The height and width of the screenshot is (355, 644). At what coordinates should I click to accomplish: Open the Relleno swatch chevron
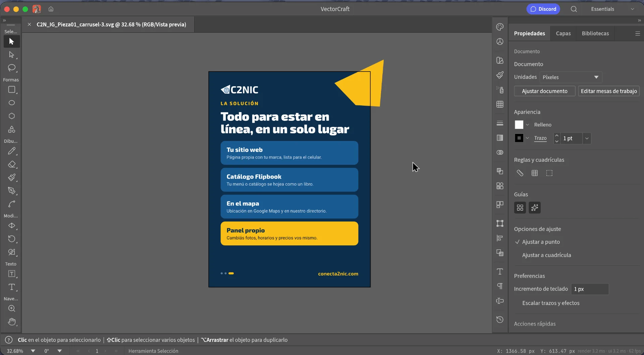527,125
